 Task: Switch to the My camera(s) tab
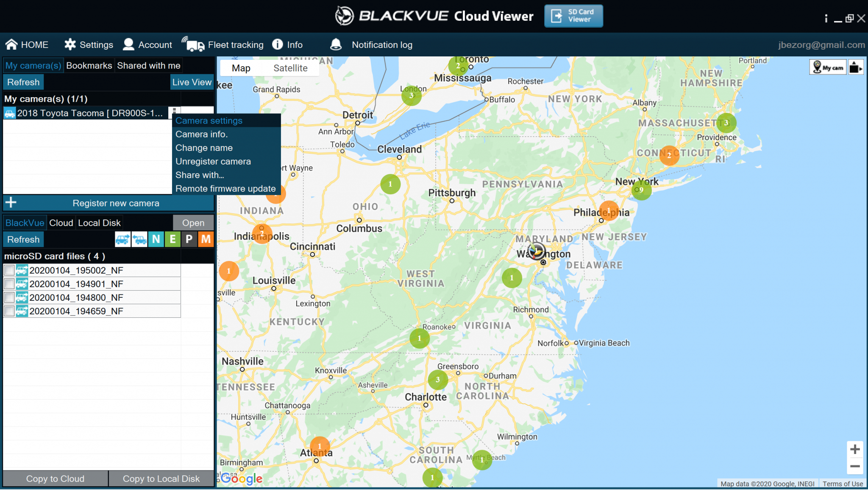click(33, 65)
